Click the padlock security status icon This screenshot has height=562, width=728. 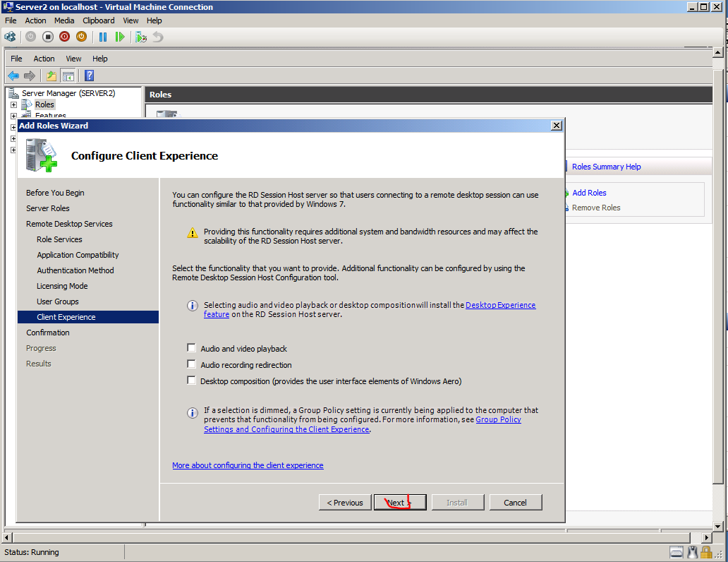point(706,552)
